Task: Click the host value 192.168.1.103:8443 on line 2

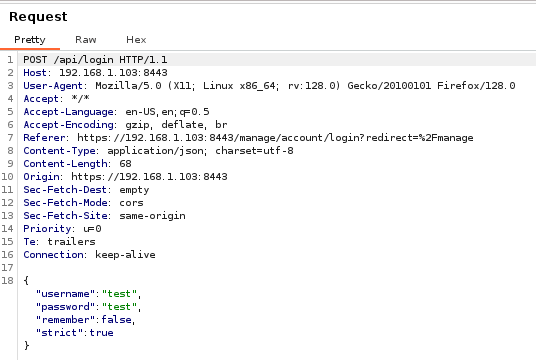Action: click(113, 72)
